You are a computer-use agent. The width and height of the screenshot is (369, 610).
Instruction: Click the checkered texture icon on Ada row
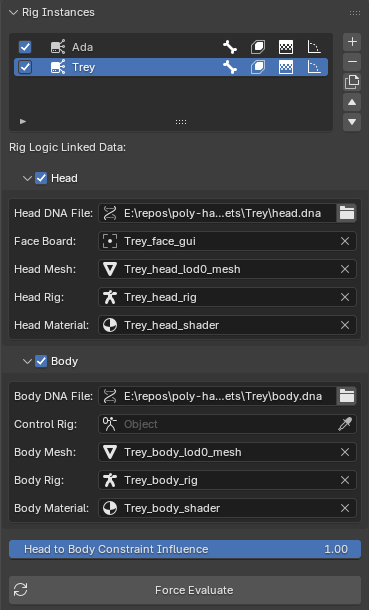(x=286, y=47)
